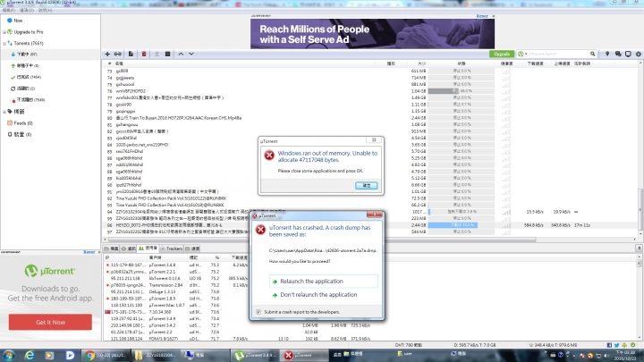Click the search magnifier icon
This screenshot has height=362, width=644.
point(592,54)
